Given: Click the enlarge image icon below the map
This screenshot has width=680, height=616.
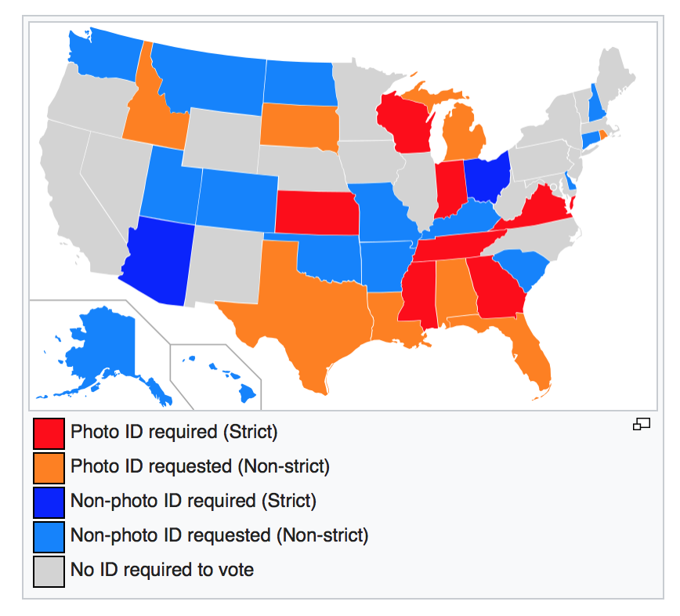Looking at the screenshot, I should coord(642,424).
